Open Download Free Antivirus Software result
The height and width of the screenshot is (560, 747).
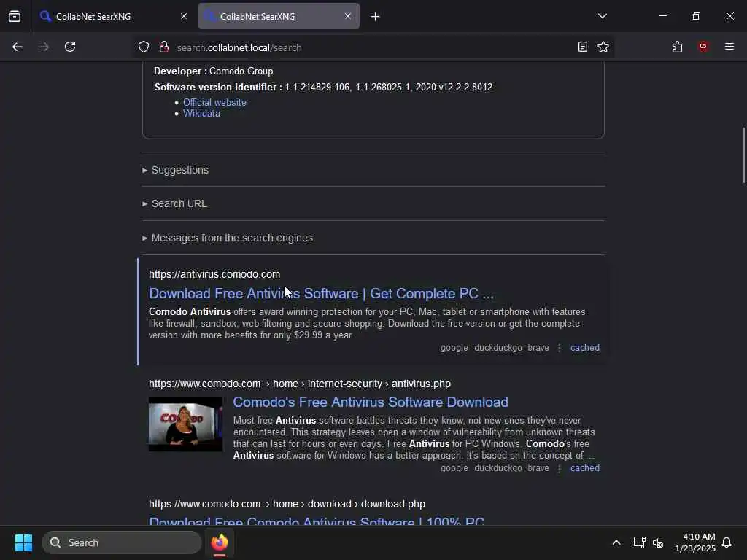pyautogui.click(x=321, y=293)
